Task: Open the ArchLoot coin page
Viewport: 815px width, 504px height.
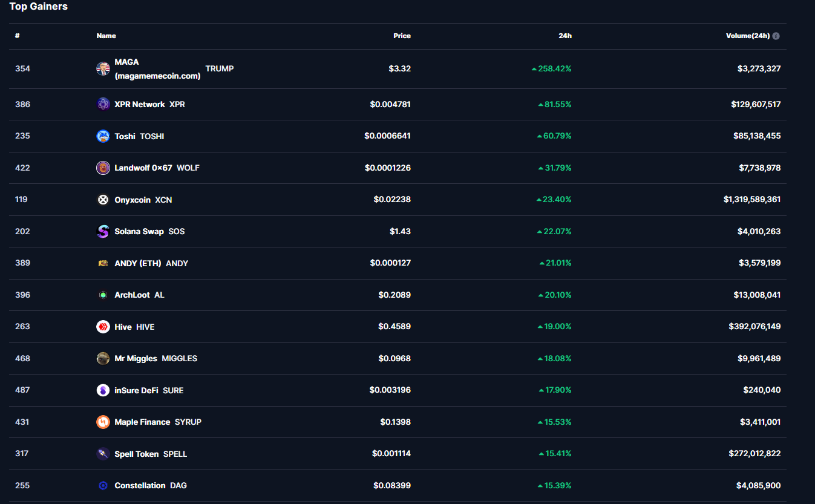Action: 132,295
